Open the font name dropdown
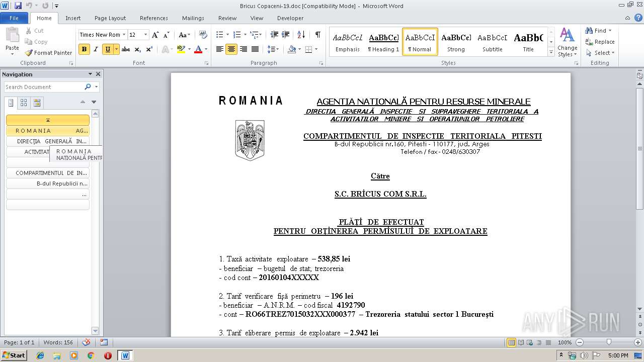This screenshot has height=362, width=644. pyautogui.click(x=124, y=35)
